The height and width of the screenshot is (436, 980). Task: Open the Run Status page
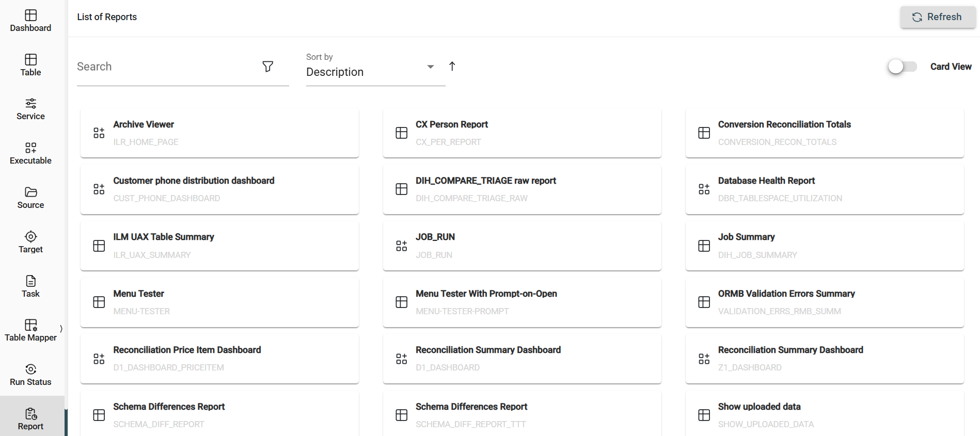(x=30, y=375)
